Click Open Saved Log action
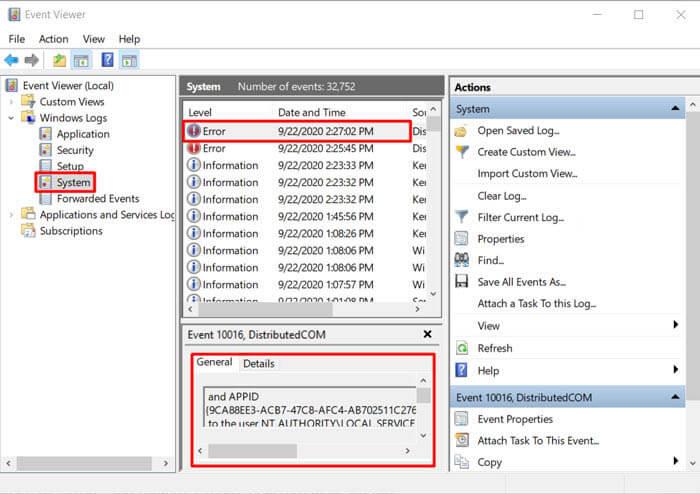This screenshot has width=700, height=494. tap(518, 131)
